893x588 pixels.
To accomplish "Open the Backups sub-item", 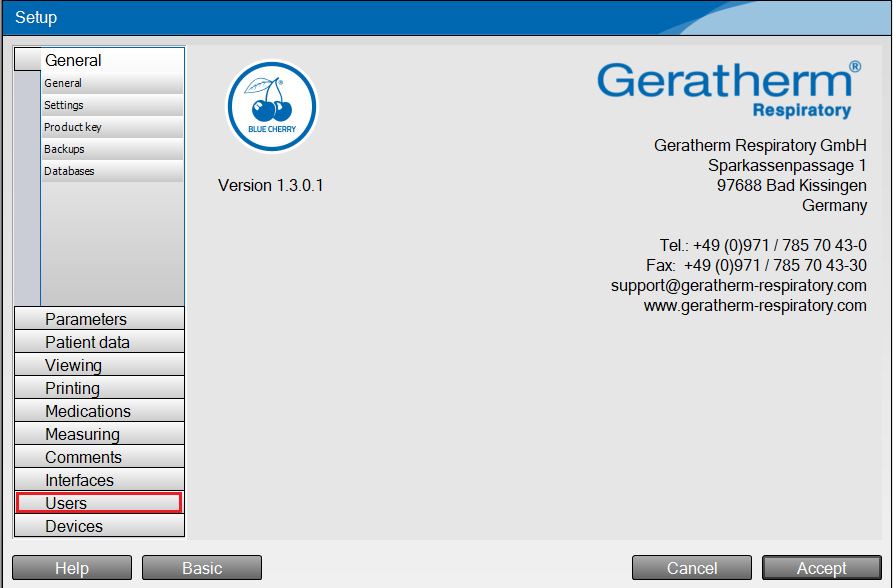I will pyautogui.click(x=112, y=149).
